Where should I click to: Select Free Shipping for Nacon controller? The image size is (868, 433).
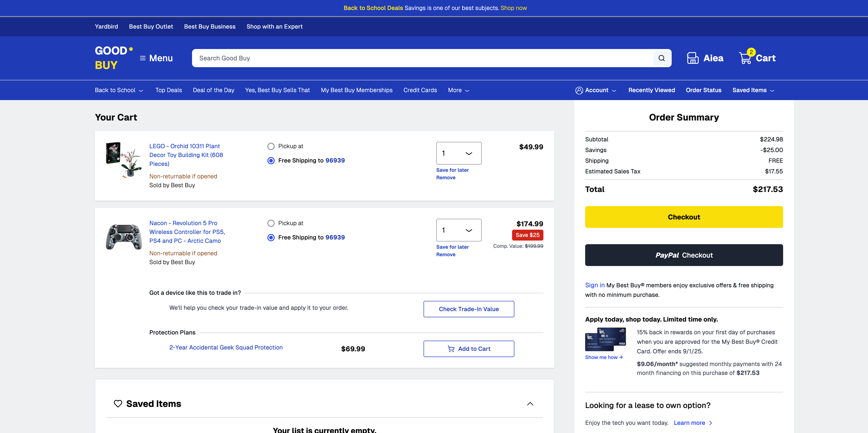271,238
